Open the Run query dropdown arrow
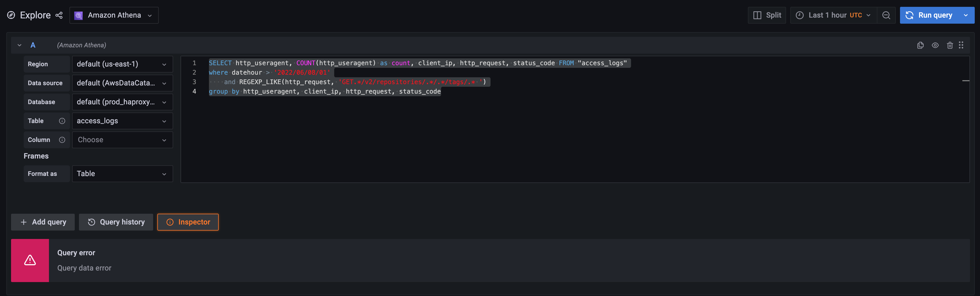This screenshot has width=980, height=296. point(966,15)
